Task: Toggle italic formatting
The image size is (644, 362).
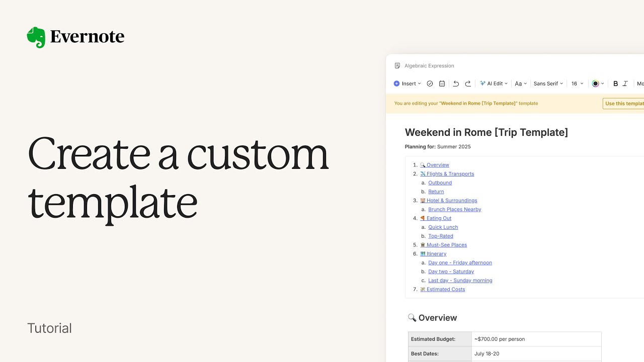Action: click(625, 83)
